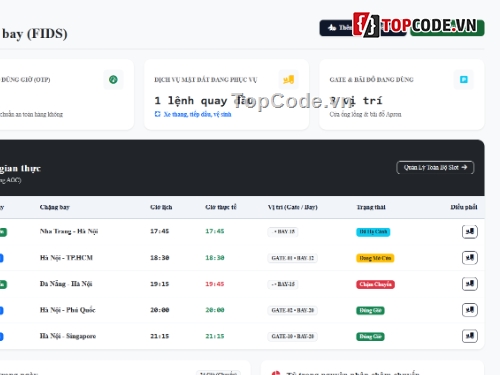
Task: Click the 'GATE 01 • BAY 12' position tag
Action: pos(293,258)
